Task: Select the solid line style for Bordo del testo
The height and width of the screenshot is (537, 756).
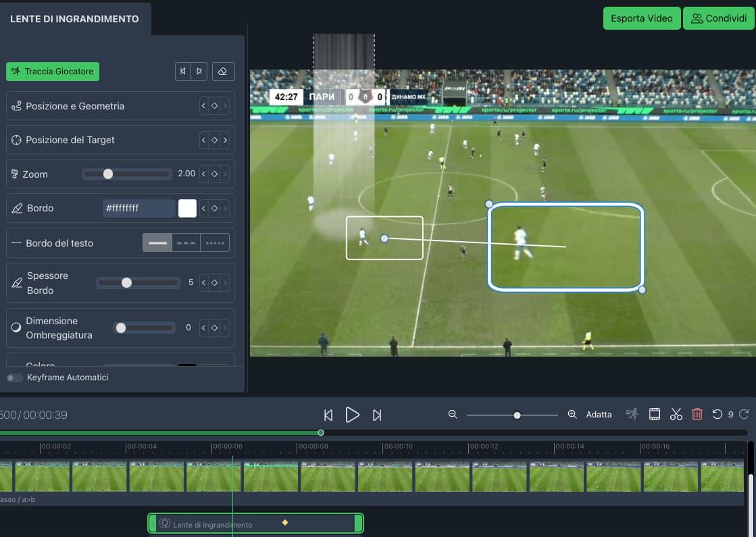Action: (157, 242)
